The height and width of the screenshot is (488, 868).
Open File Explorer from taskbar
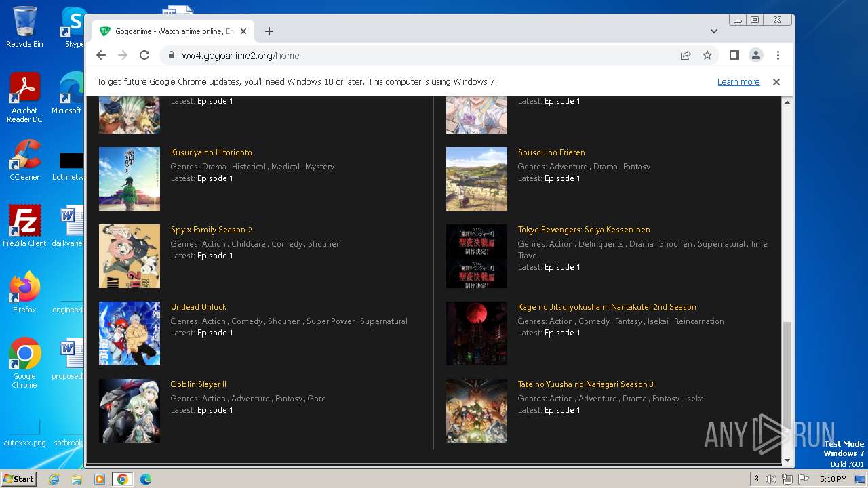[77, 479]
